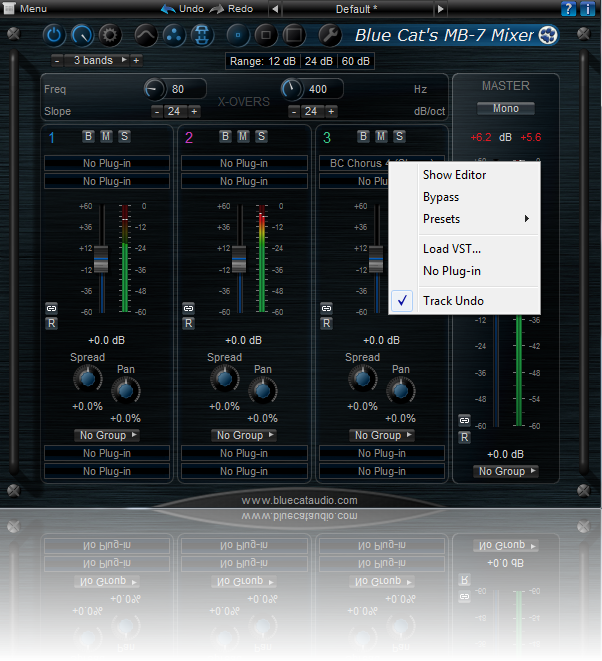Select the large window size icon
The width and height of the screenshot is (602, 661).
click(294, 35)
